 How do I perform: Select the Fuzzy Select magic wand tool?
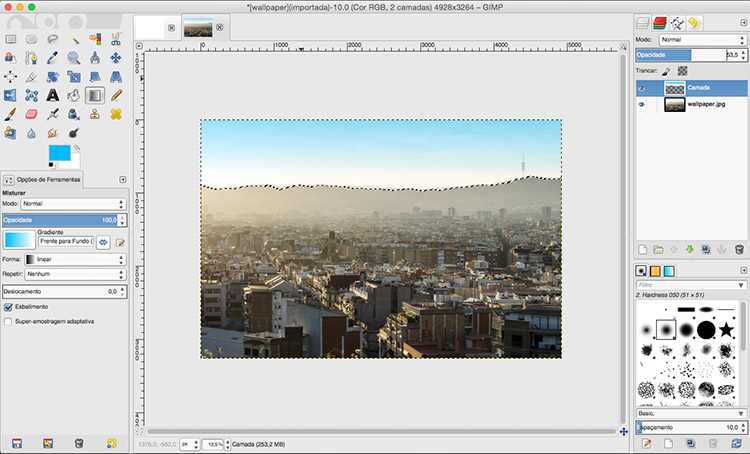click(74, 39)
